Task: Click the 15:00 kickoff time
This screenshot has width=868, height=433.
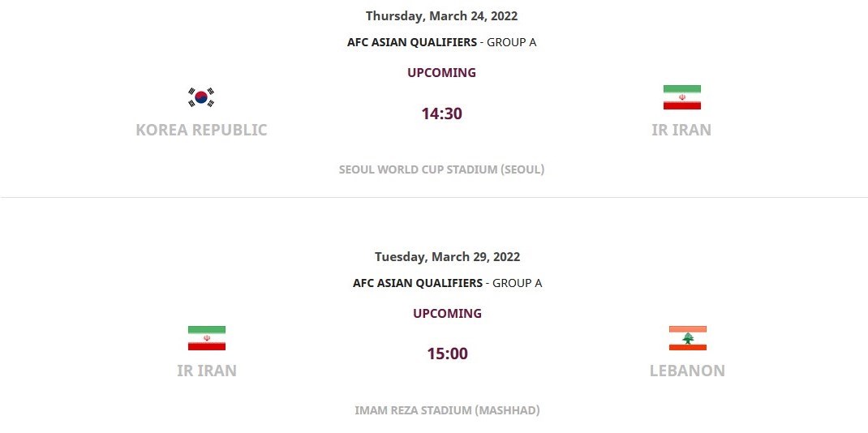Action: 447,354
